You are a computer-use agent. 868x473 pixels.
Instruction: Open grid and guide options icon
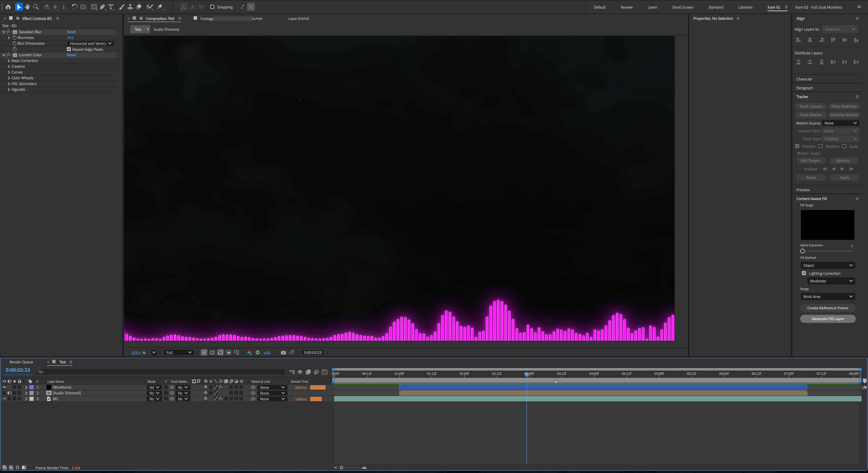236,353
